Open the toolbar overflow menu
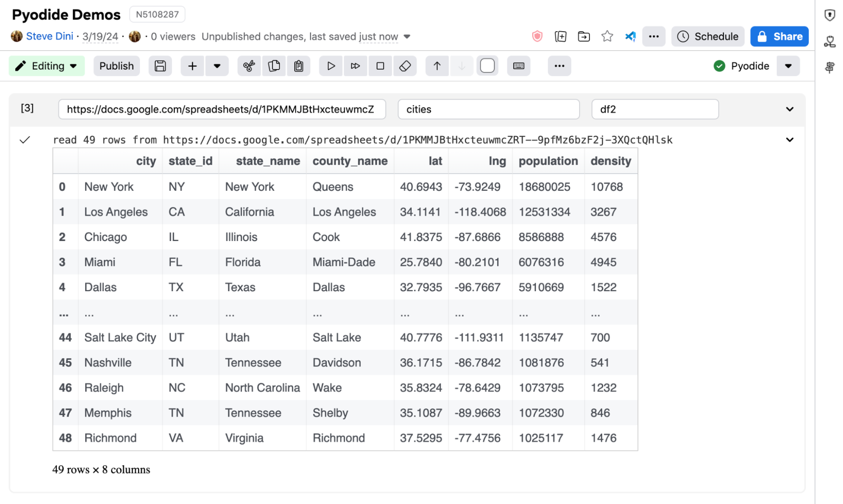Image resolution: width=843 pixels, height=504 pixels. [x=559, y=66]
